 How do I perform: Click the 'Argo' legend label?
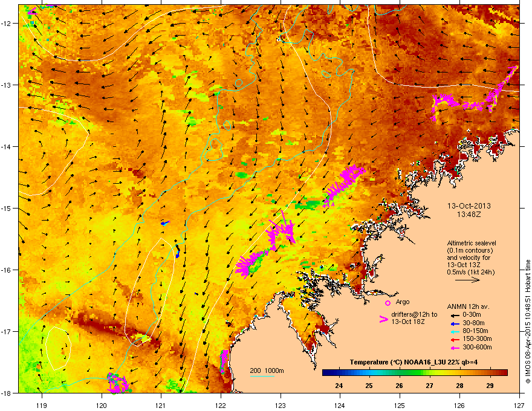point(403,302)
